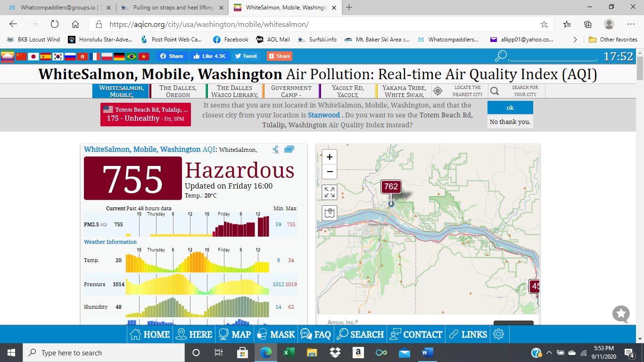Favorite this page with the address bar star
The width and height of the screenshot is (644, 362).
pos(544,25)
